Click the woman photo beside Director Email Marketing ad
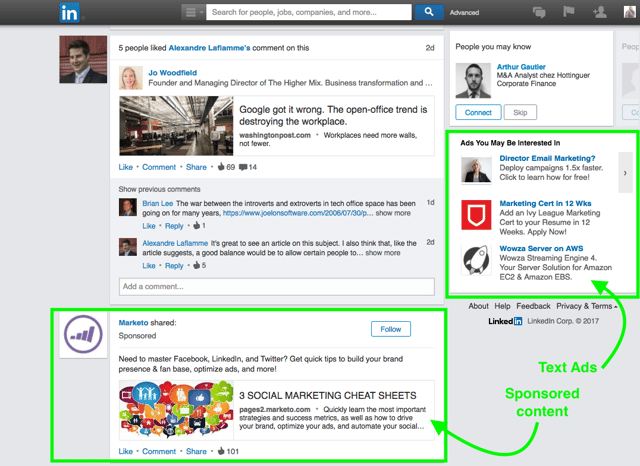640x466 pixels. coord(476,170)
